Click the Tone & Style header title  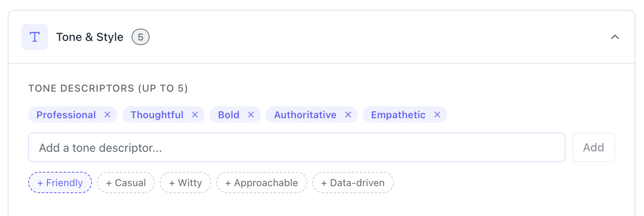(x=90, y=37)
